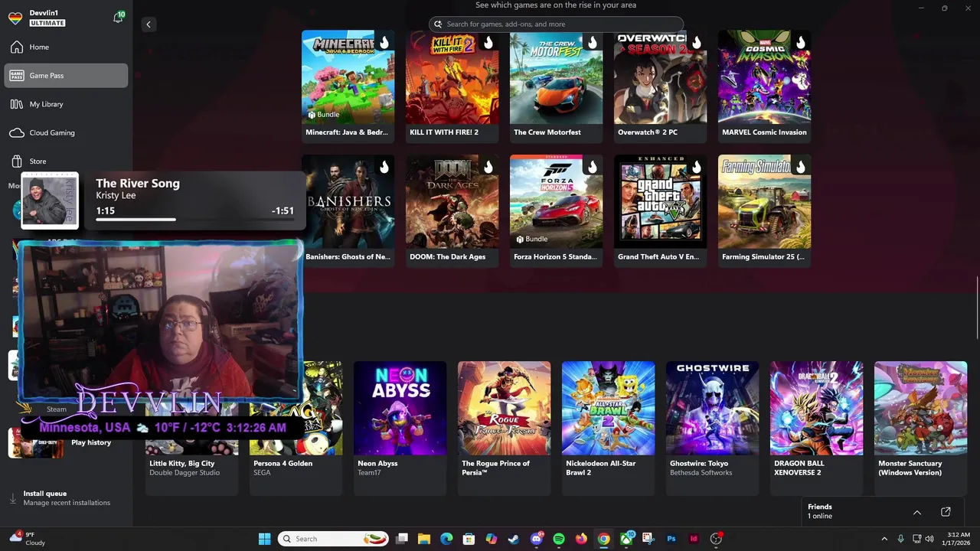
Task: Open The Rogue Prince of Persia card
Action: point(505,428)
